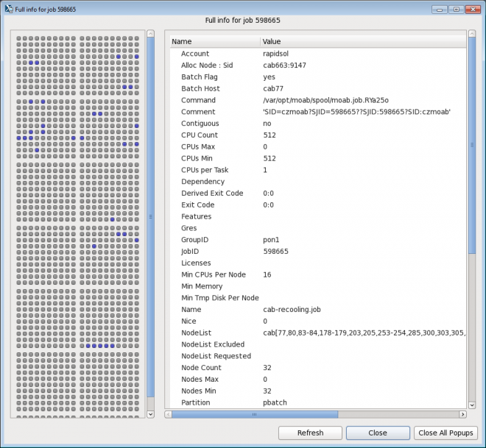The height and width of the screenshot is (448, 486).
Task: Click the SID=czmoab comment value
Action: [356, 112]
